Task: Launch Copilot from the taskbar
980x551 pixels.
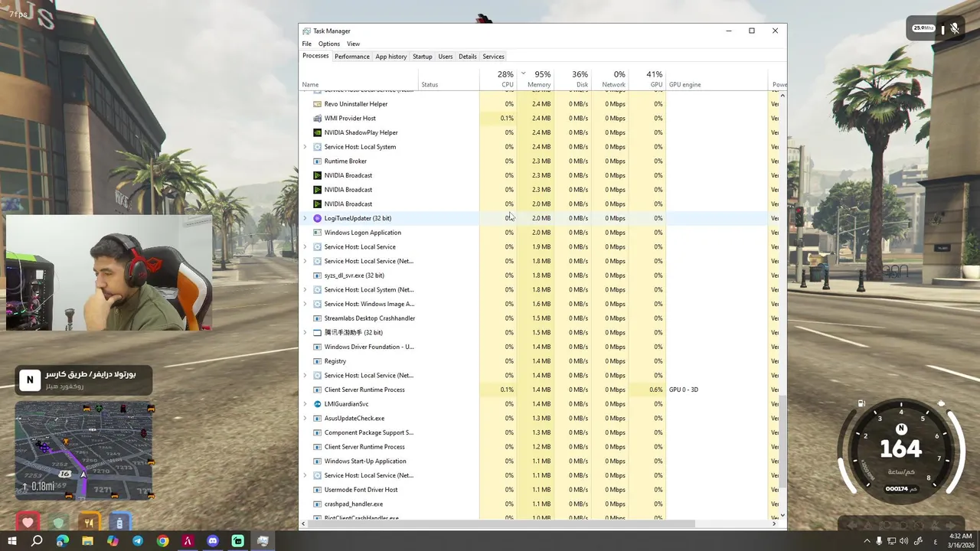Action: (113, 541)
